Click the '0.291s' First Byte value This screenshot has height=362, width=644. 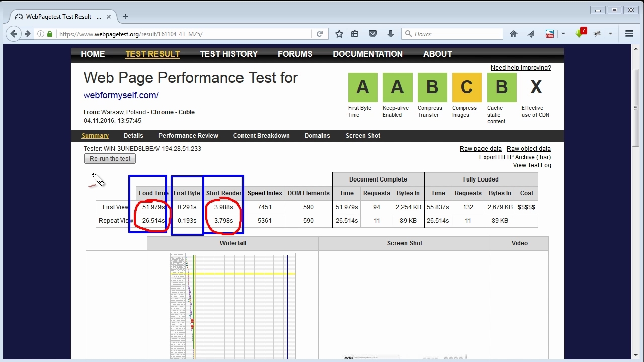coord(187,207)
